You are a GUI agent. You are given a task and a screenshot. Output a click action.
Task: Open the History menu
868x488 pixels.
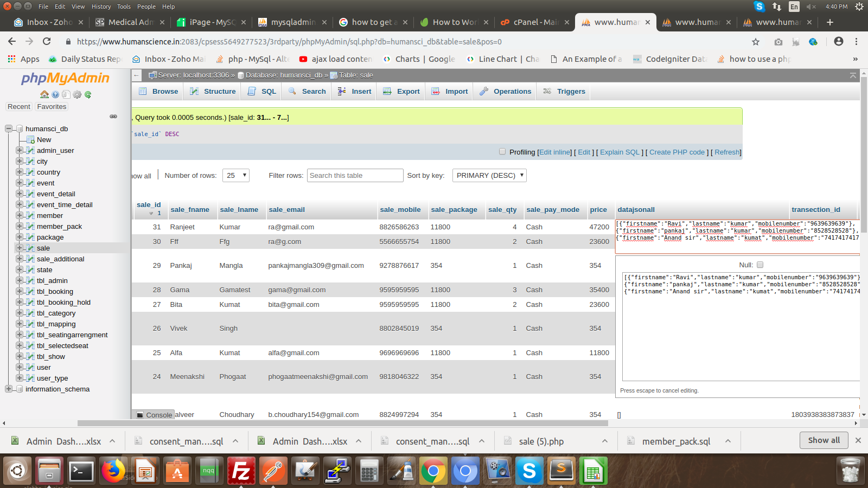click(x=101, y=7)
